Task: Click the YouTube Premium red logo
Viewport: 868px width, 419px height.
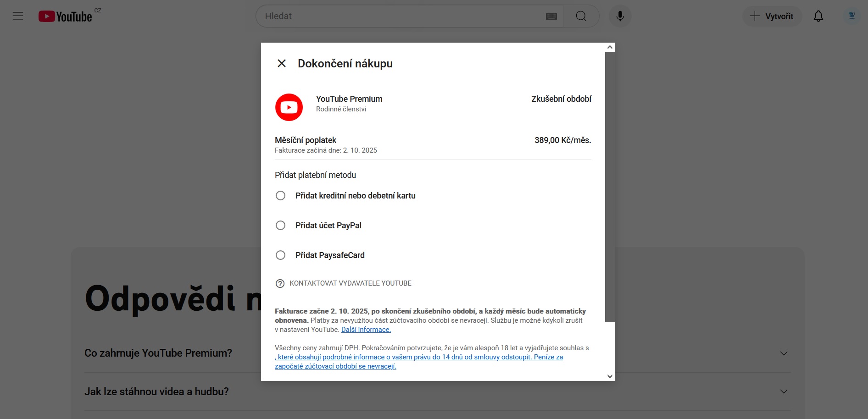Action: click(x=289, y=107)
